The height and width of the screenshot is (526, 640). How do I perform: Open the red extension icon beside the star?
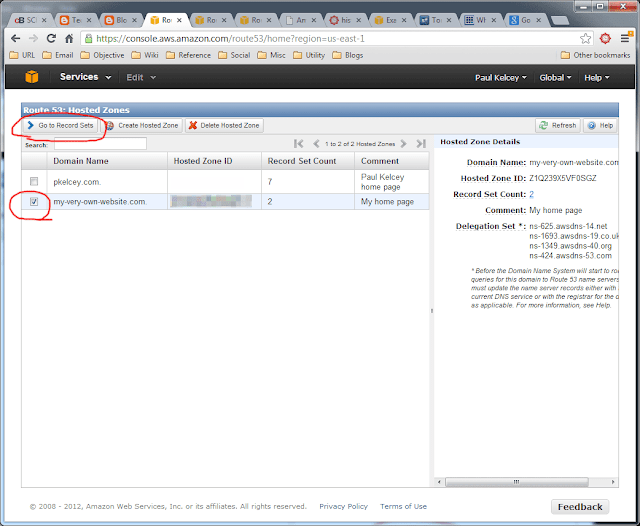[x=605, y=38]
